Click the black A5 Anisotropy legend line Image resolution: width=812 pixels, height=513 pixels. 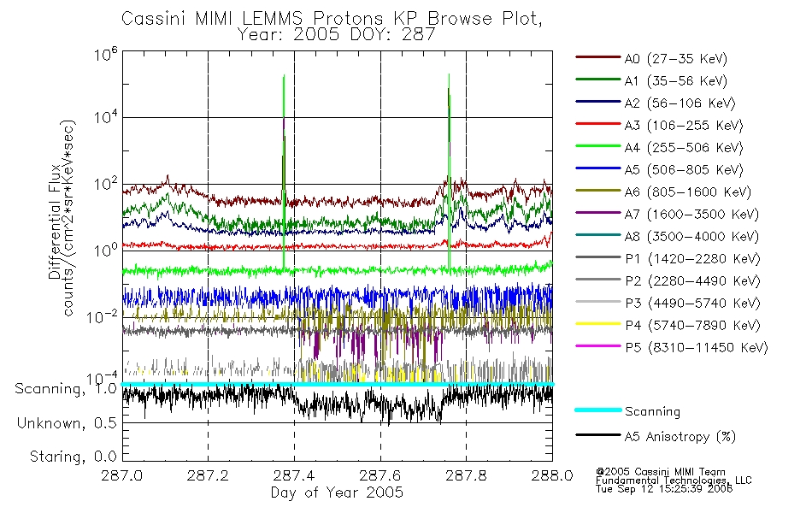pos(597,434)
